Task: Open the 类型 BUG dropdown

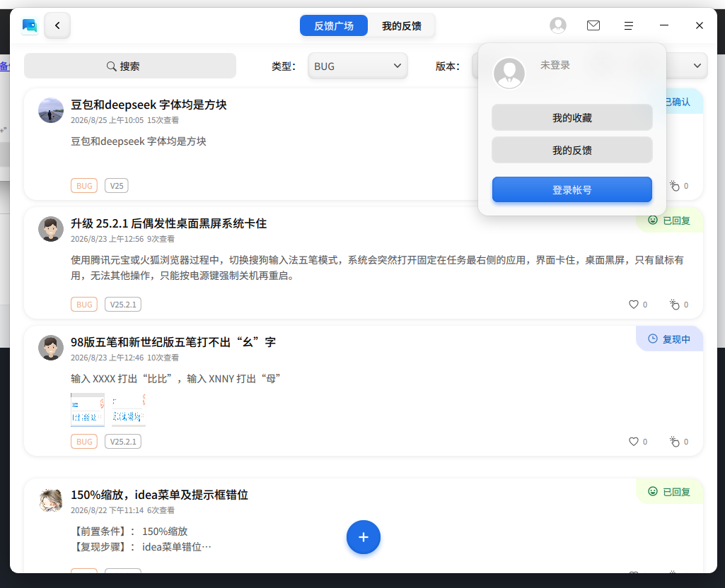Action: pos(357,66)
